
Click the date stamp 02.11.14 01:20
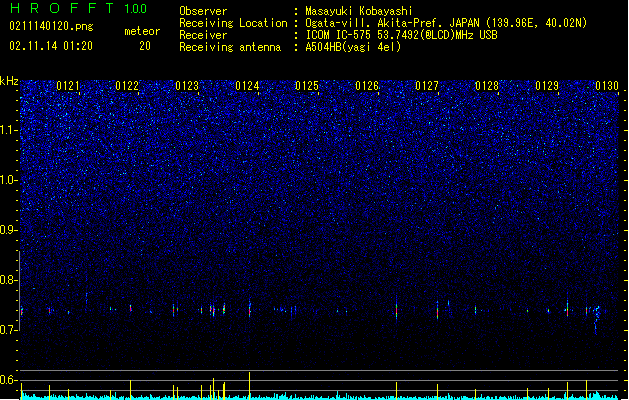click(x=51, y=46)
